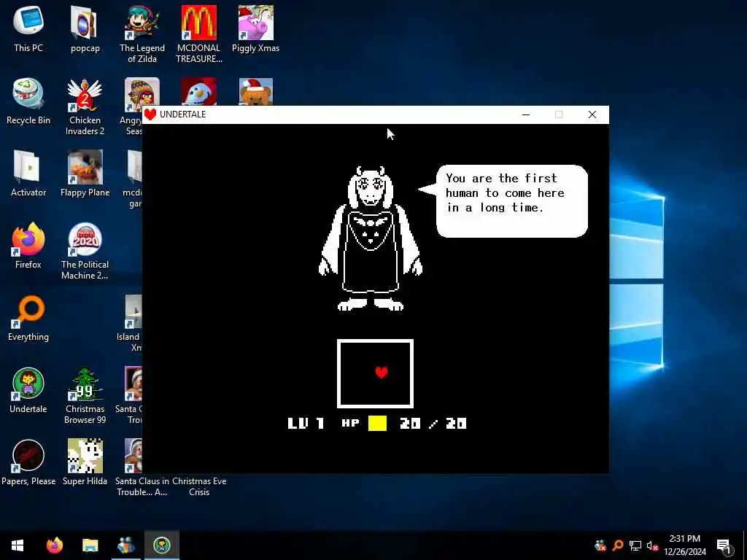
Task: Close the UNDERTALE window
Action: coord(592,114)
